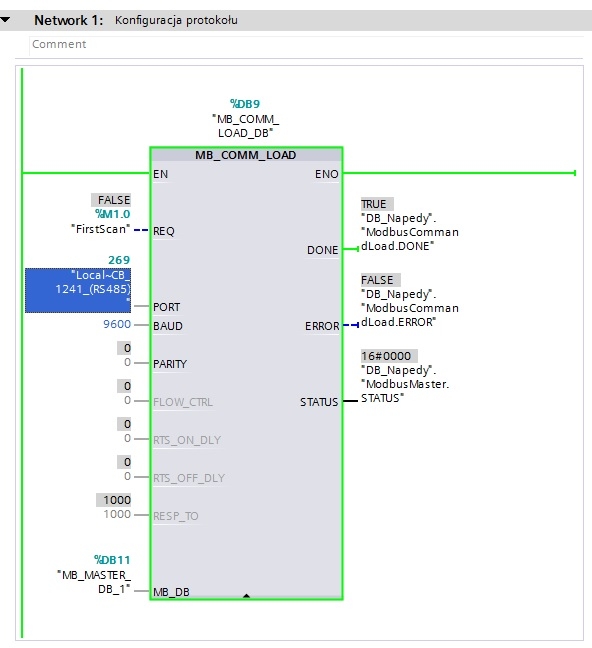The height and width of the screenshot is (648, 592).
Task: Select the highlighted Local~CB_1241_(RS485) port operand
Action: (x=78, y=290)
